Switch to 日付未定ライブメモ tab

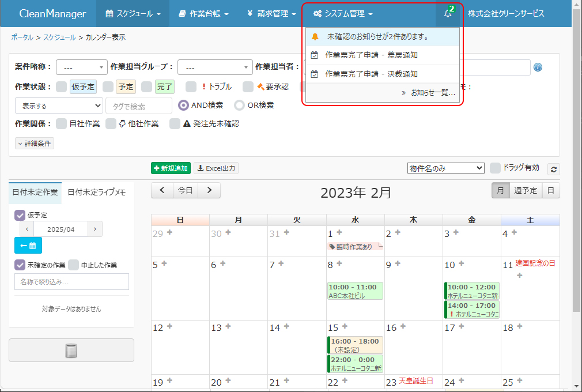coord(96,193)
